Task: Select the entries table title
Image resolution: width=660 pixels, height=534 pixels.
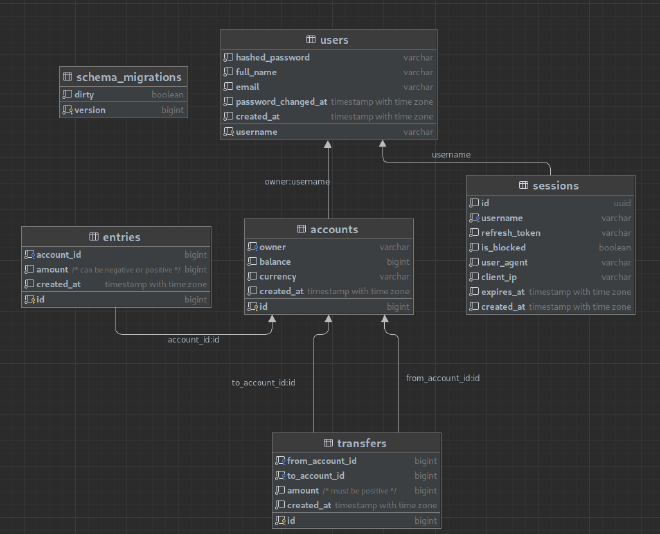Action: click(x=121, y=237)
